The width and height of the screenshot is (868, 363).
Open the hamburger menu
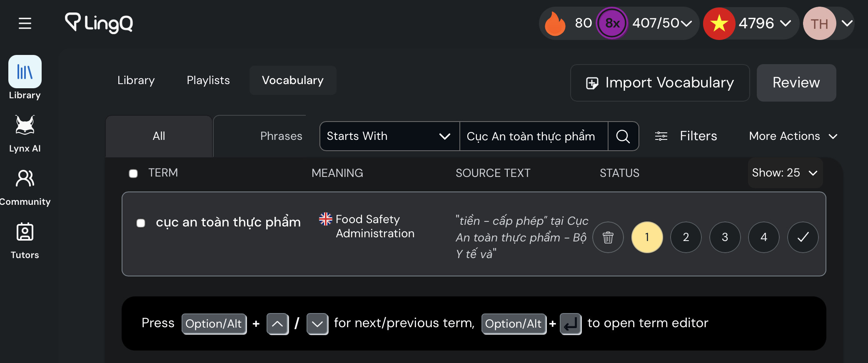coord(25,23)
